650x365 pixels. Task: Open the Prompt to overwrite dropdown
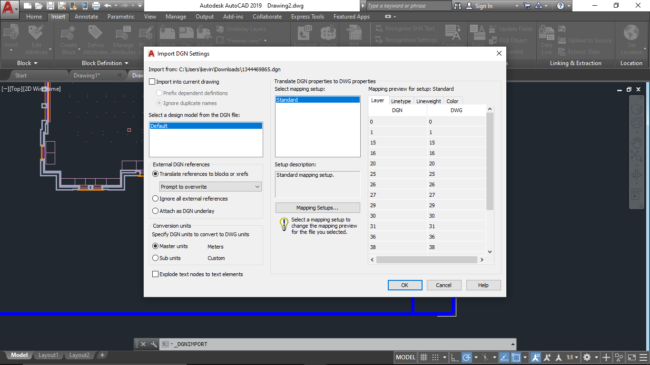(210, 187)
